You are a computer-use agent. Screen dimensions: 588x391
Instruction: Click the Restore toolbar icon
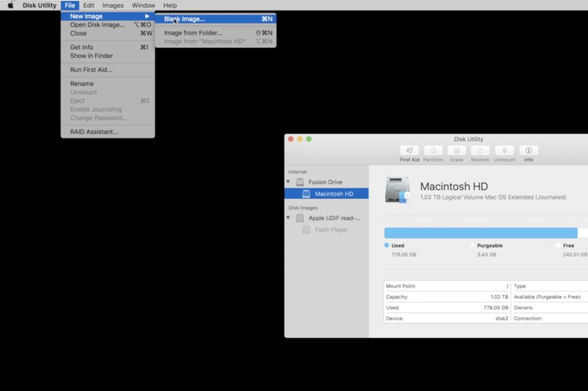click(x=480, y=150)
